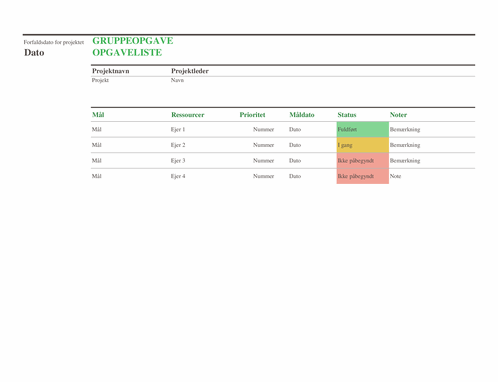498x382 pixels.
Task: Click the Forfaldsdato for projektet label
Action: tap(54, 42)
